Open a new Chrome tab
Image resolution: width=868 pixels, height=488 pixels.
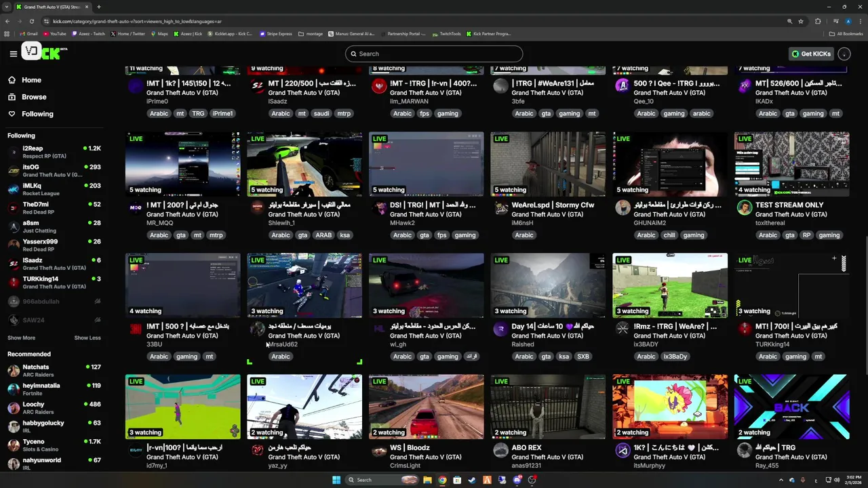[x=98, y=7]
